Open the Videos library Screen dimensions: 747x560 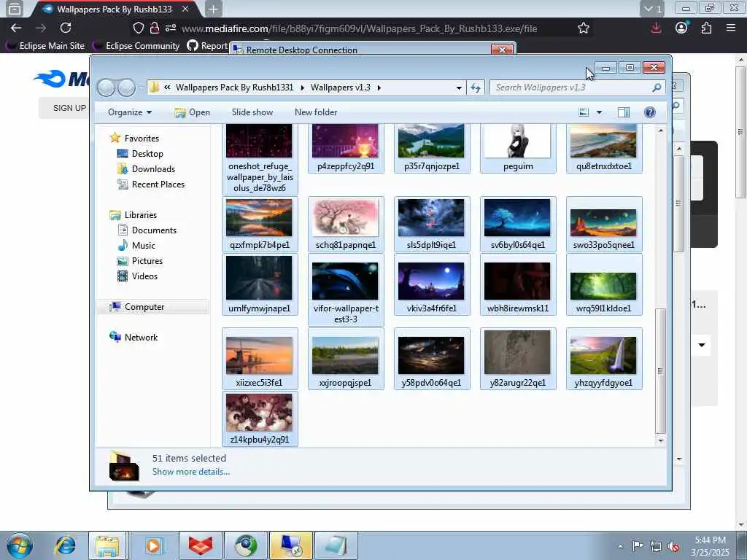pos(138,276)
